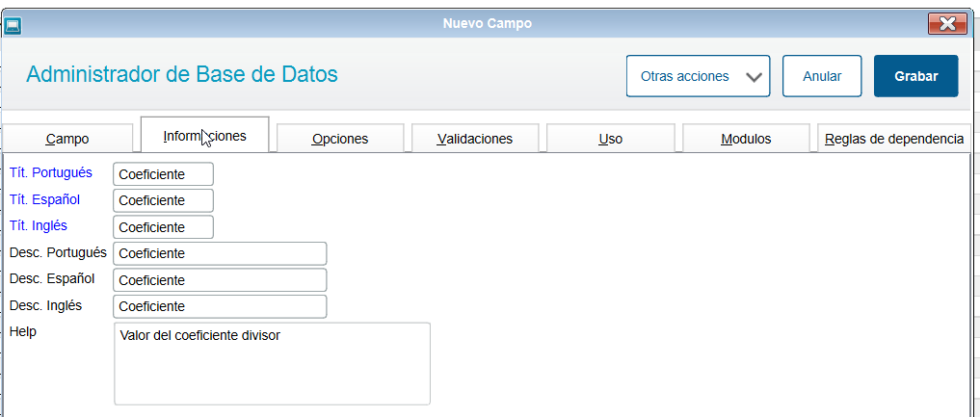Click the Administrador de Base de Datos heading
Viewport: 980px width, 417px height.
[x=182, y=74]
